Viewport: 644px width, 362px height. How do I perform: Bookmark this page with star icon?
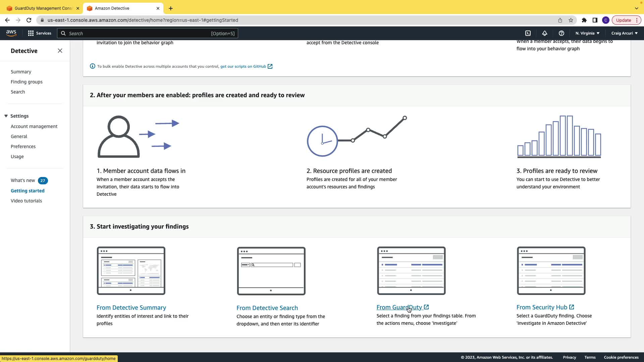point(571,20)
